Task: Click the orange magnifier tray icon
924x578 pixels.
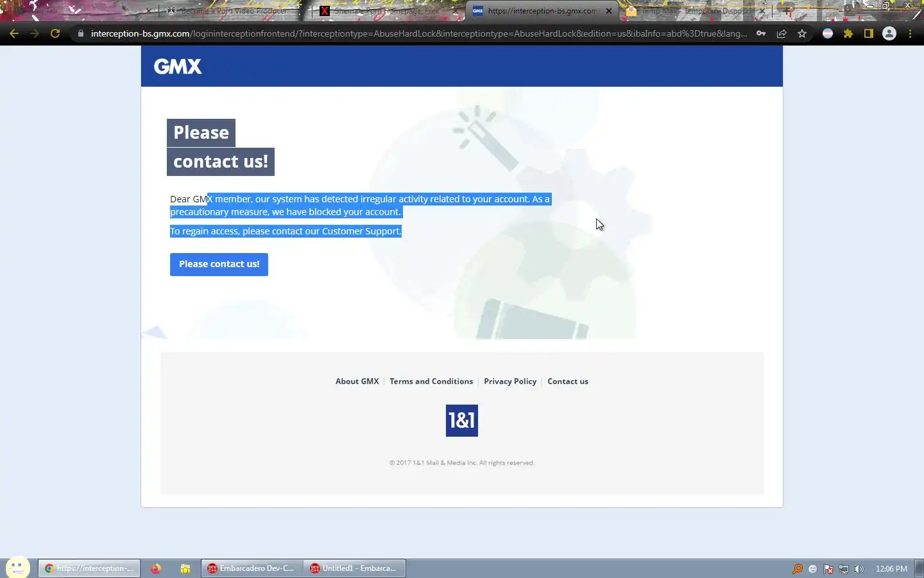Action: (x=798, y=568)
